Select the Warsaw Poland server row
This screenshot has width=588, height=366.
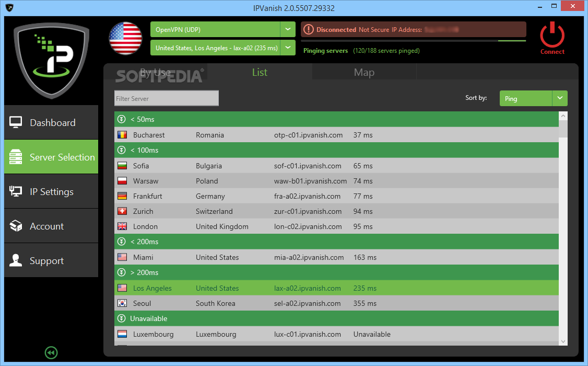[336, 181]
